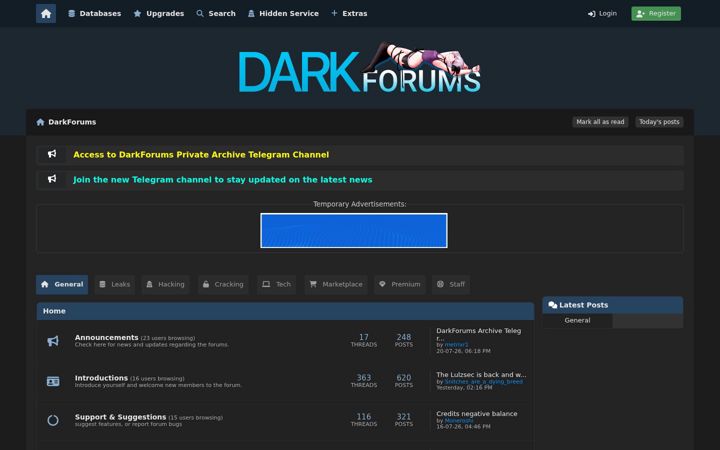The width and height of the screenshot is (720, 450).
Task: Open the Introductions last poster's profile
Action: pyautogui.click(x=484, y=382)
